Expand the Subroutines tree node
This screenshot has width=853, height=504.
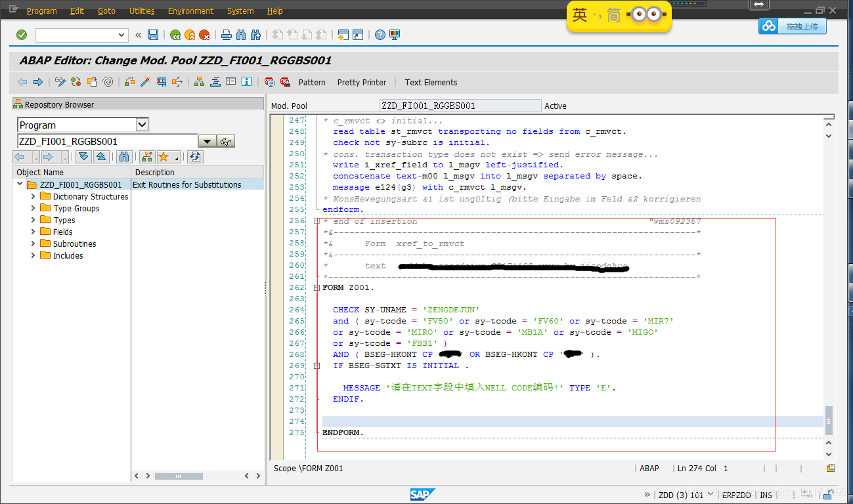[33, 243]
